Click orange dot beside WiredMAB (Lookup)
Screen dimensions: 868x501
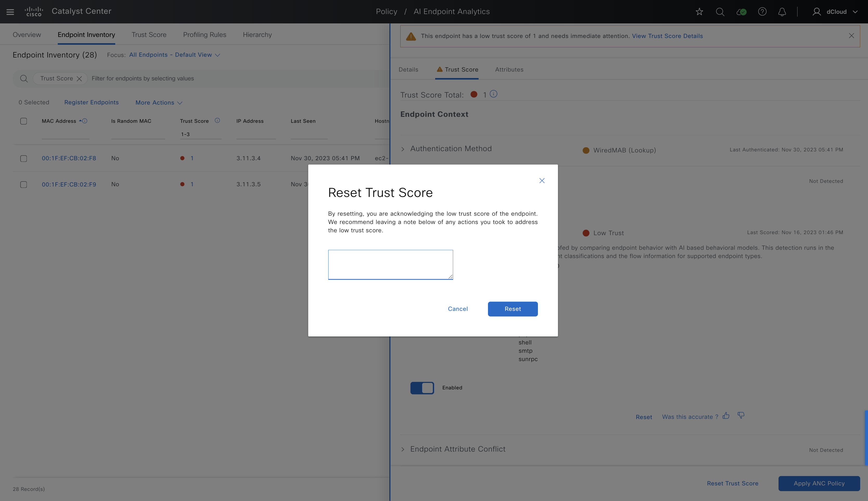pos(586,150)
